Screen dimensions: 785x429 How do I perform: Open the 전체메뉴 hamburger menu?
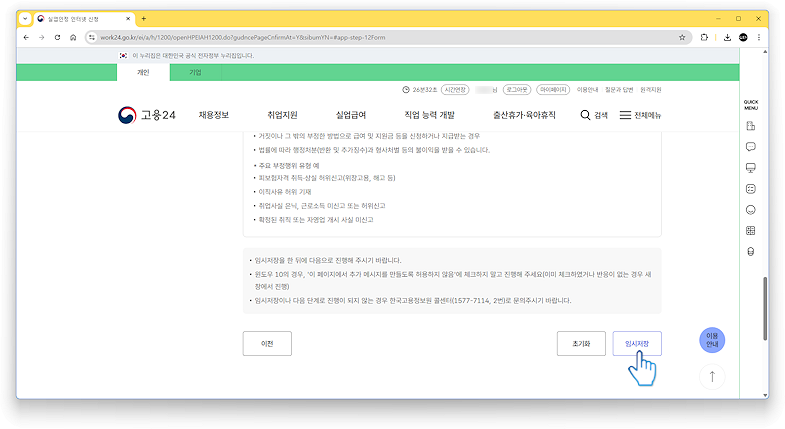640,115
